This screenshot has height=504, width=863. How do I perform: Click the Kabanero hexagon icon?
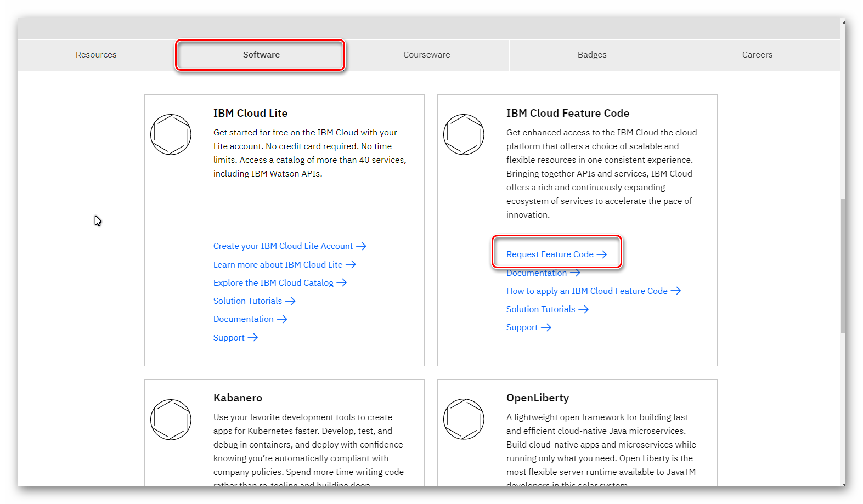171,420
